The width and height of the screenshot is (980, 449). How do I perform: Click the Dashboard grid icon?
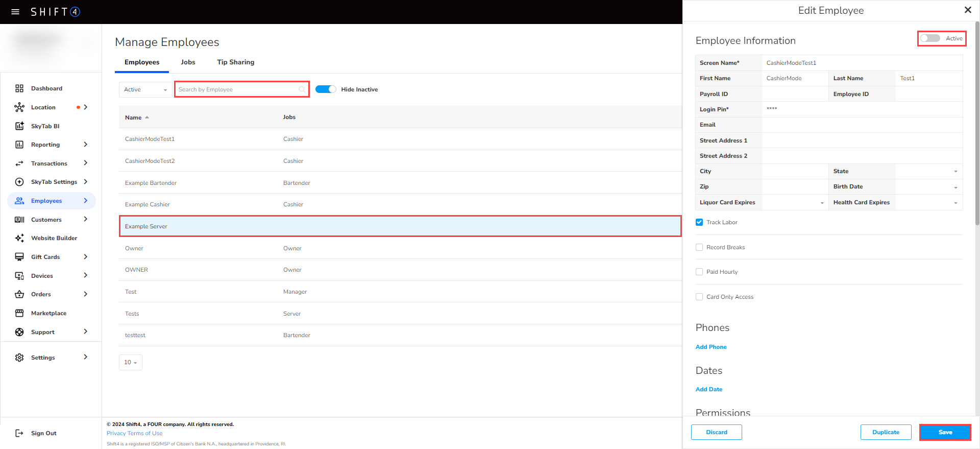coord(19,88)
